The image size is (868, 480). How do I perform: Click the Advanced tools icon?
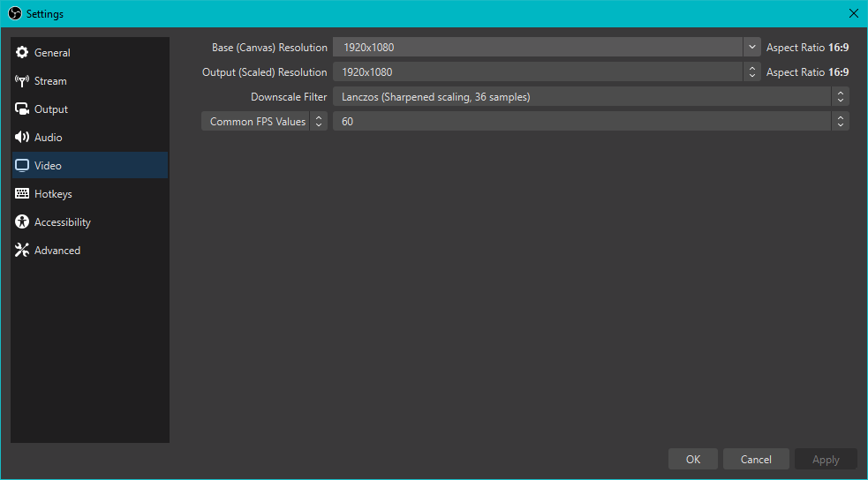click(22, 251)
